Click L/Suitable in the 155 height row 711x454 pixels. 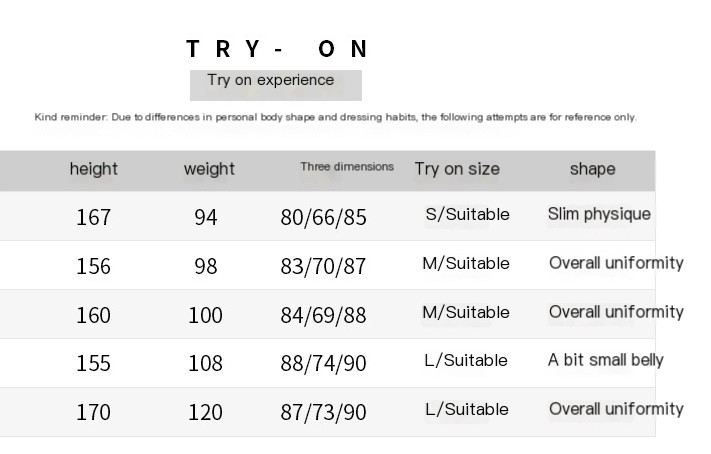coord(466,361)
